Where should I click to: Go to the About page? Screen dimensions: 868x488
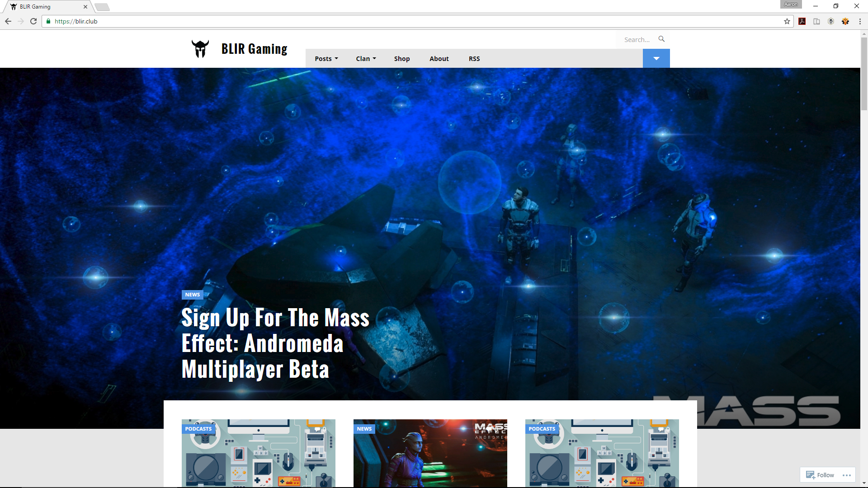[439, 59]
